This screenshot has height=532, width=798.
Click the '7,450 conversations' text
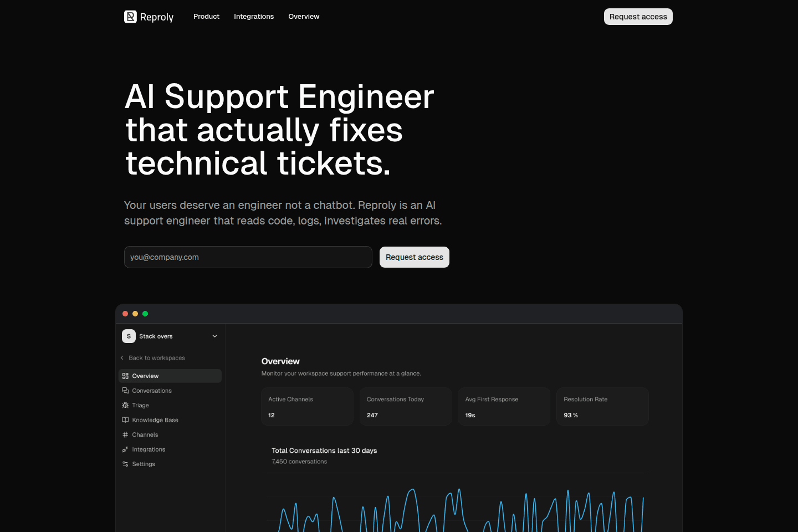pyautogui.click(x=299, y=462)
